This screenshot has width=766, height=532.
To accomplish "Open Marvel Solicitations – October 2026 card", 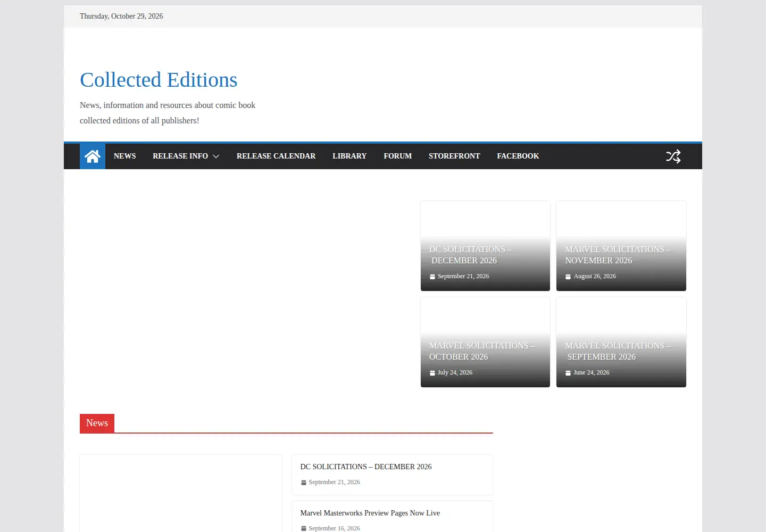I will tap(482, 351).
